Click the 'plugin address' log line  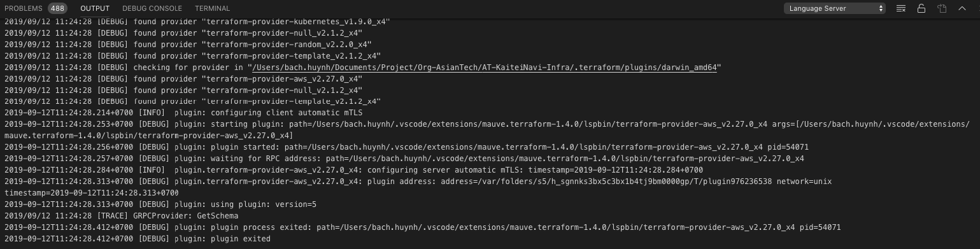pyautogui.click(x=418, y=187)
